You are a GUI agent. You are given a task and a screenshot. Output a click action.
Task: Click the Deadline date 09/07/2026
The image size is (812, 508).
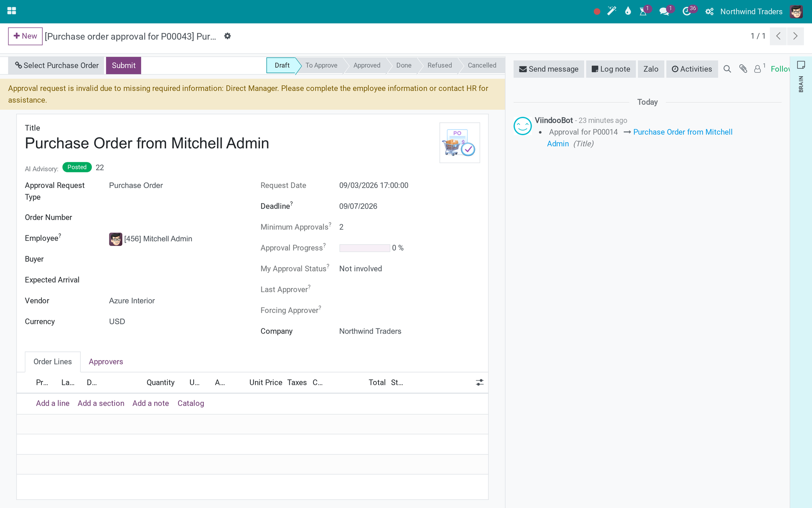(358, 207)
